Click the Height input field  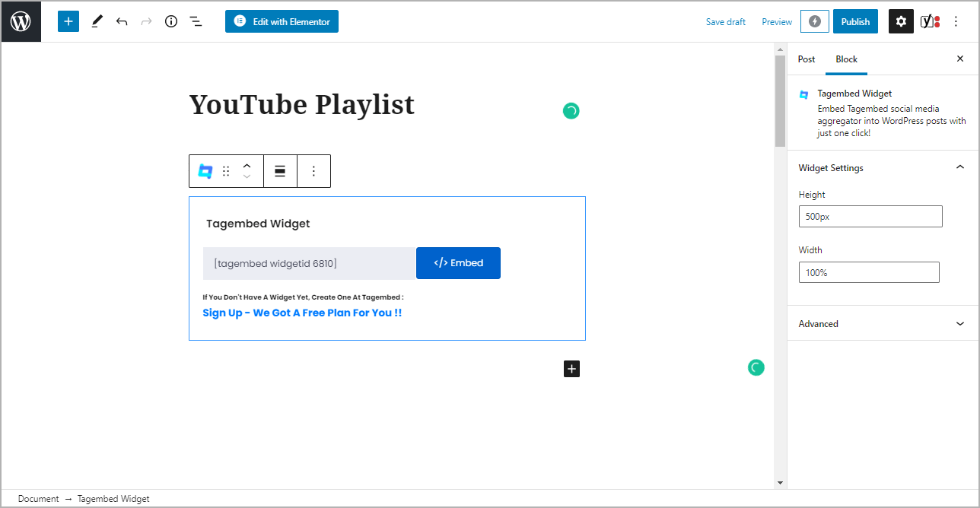(870, 216)
